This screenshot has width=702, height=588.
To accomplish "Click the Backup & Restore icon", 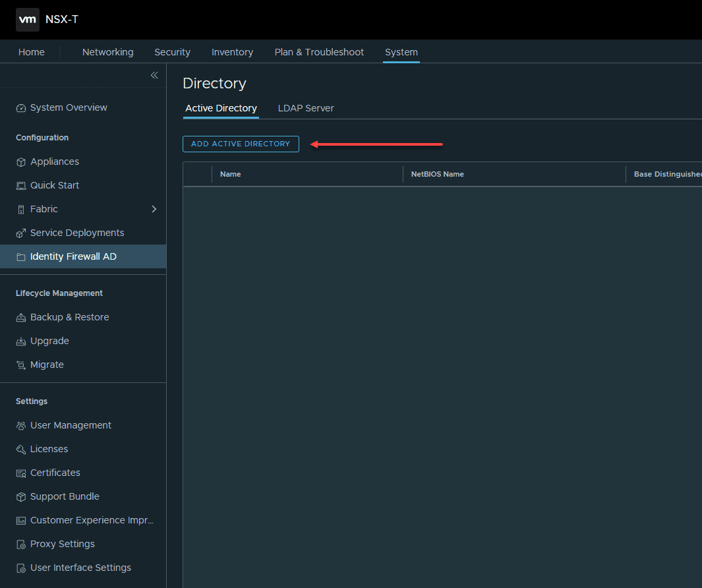I will pyautogui.click(x=21, y=318).
